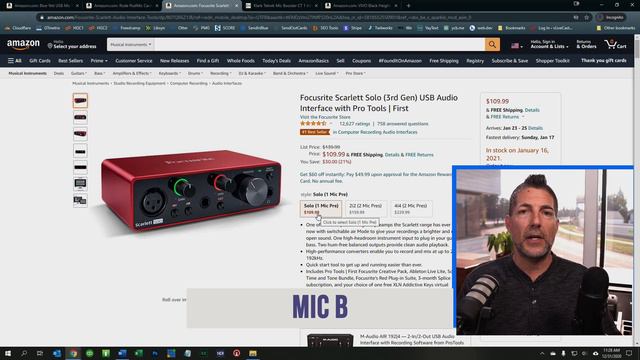Image resolution: width=640 pixels, height=360 pixels.
Task: Open the M-Audio AIR 192|4 product link
Action: (411, 340)
